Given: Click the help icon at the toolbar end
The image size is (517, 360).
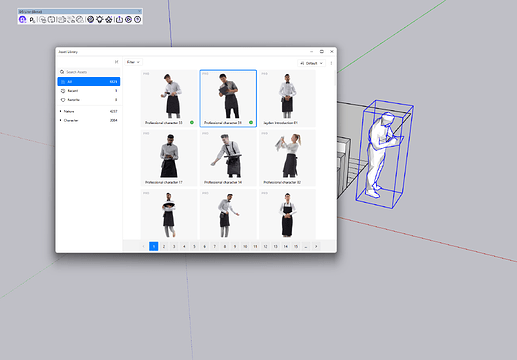Looking at the screenshot, I should point(137,20).
